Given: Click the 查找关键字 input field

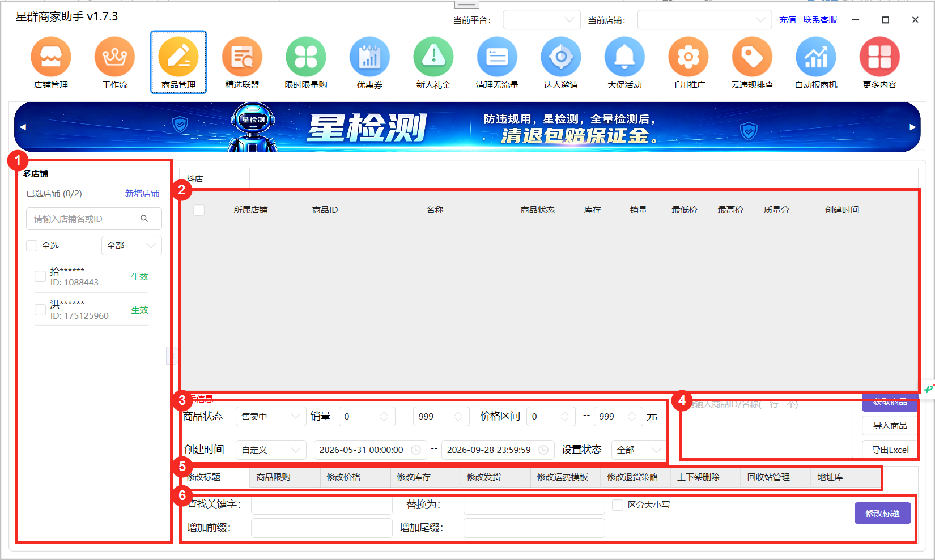Looking at the screenshot, I should pos(322,505).
